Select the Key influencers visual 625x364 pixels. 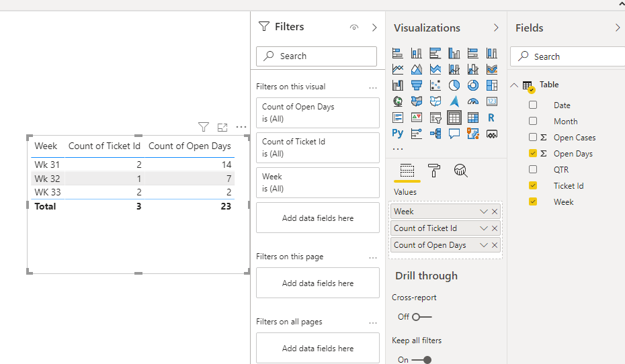[x=416, y=134]
